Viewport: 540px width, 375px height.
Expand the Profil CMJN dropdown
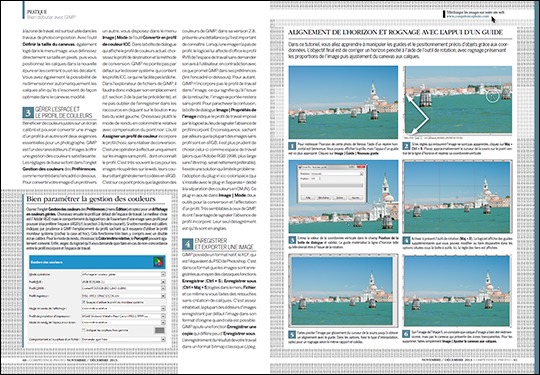click(x=123, y=289)
